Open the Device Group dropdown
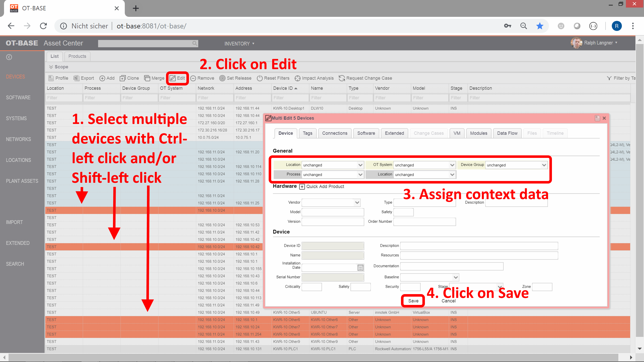The image size is (644, 362). click(516, 165)
